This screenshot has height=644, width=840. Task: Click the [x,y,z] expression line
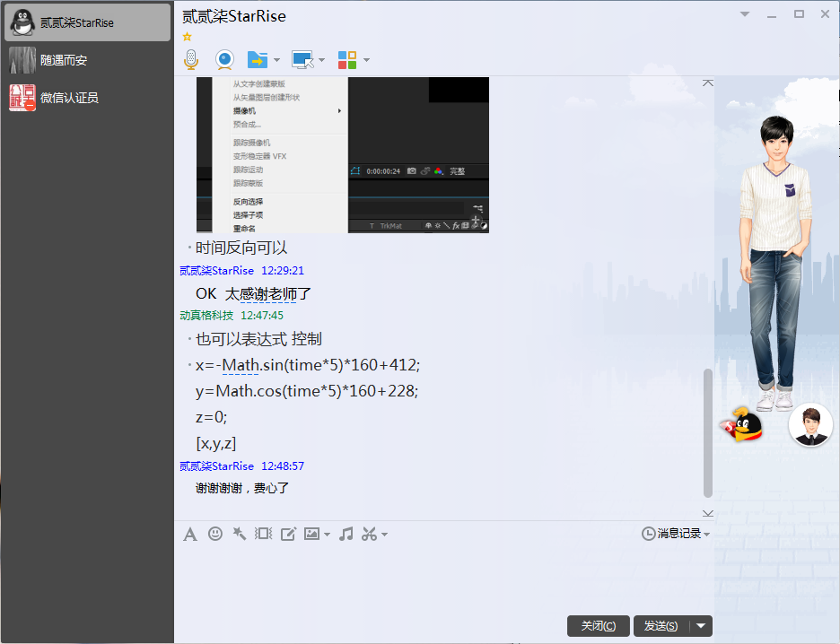coord(216,444)
